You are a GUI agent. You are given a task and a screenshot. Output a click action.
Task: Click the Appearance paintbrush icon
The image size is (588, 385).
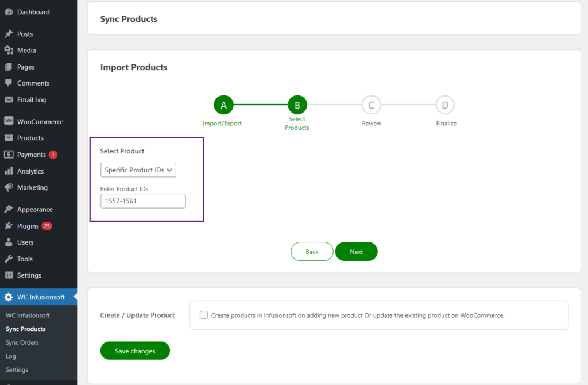click(9, 209)
